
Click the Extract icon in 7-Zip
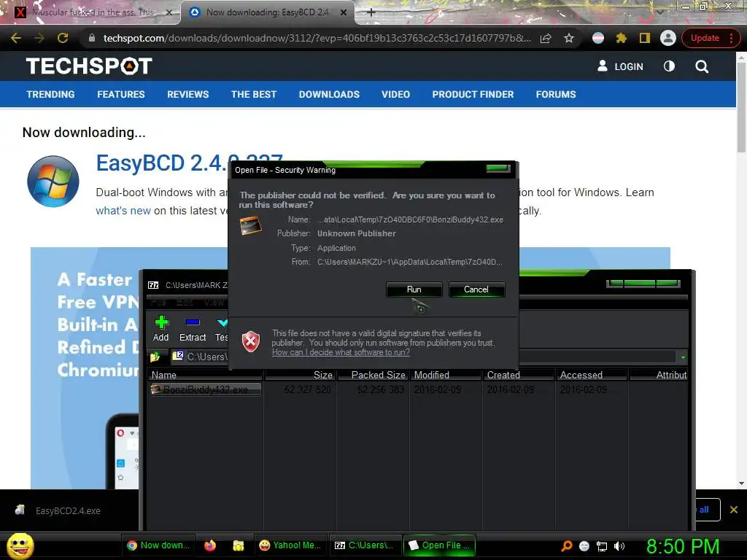click(x=193, y=323)
